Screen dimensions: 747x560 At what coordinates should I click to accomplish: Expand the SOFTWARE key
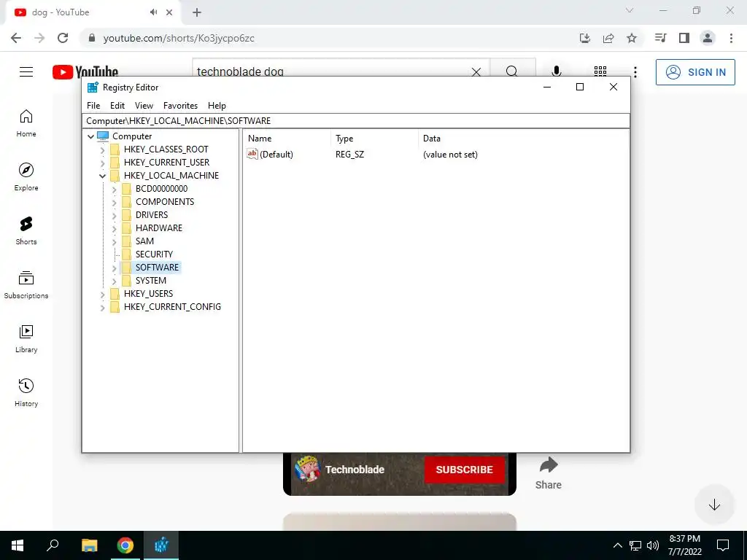pos(114,268)
